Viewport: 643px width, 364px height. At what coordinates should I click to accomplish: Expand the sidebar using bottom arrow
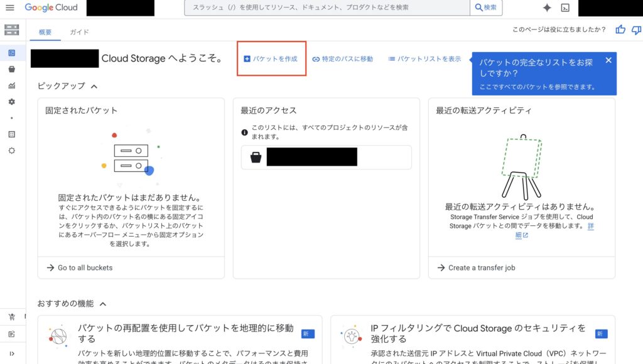coord(11,353)
